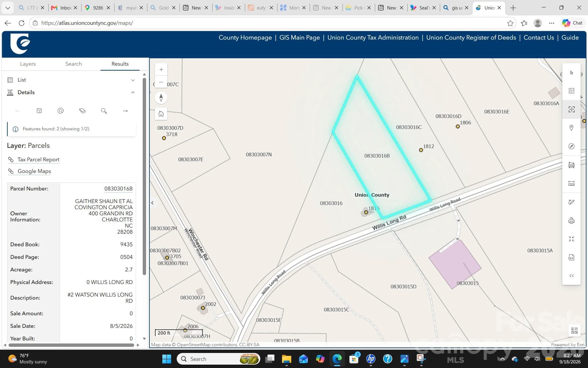Refresh the browser page

point(21,23)
